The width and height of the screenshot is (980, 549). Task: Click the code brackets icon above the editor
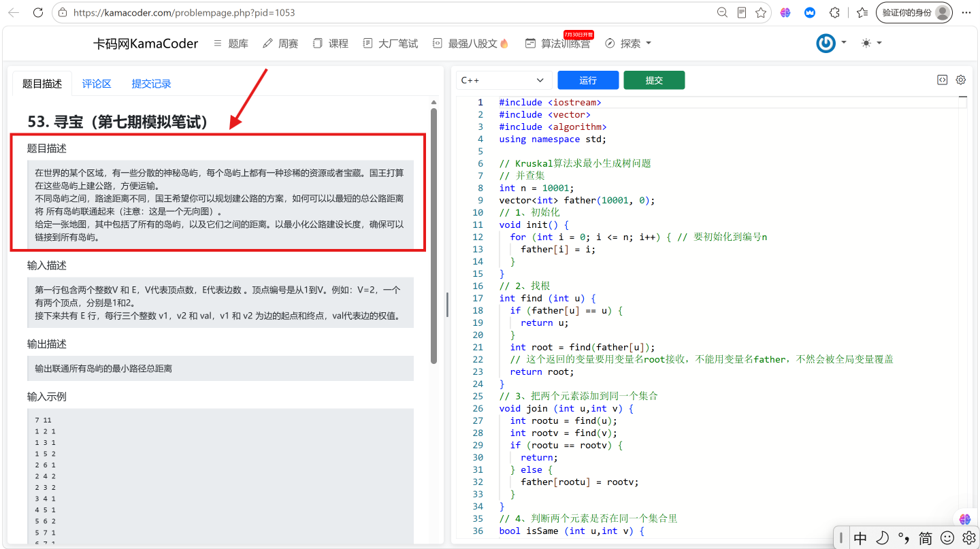[943, 80]
